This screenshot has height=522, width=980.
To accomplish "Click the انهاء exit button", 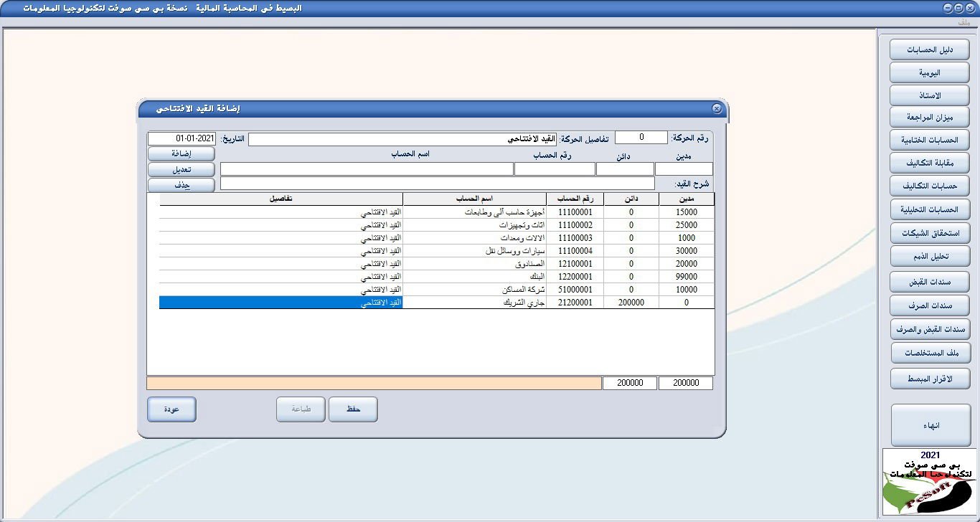I will coord(930,425).
